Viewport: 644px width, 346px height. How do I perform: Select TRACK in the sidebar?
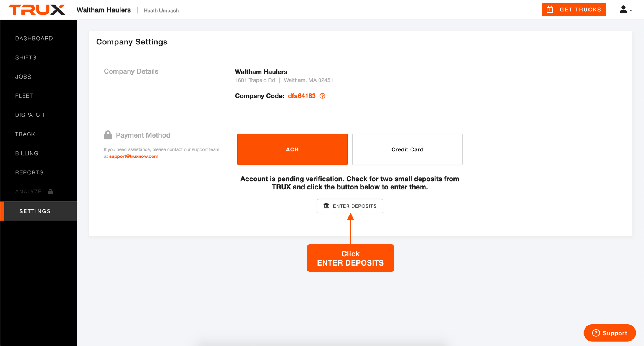(25, 134)
